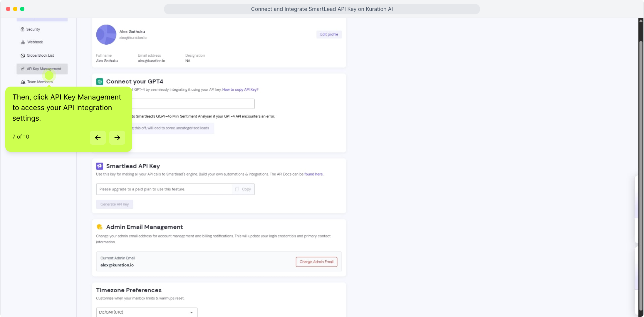Click the Admin Email Management shield icon
This screenshot has height=317, width=644.
click(100, 227)
